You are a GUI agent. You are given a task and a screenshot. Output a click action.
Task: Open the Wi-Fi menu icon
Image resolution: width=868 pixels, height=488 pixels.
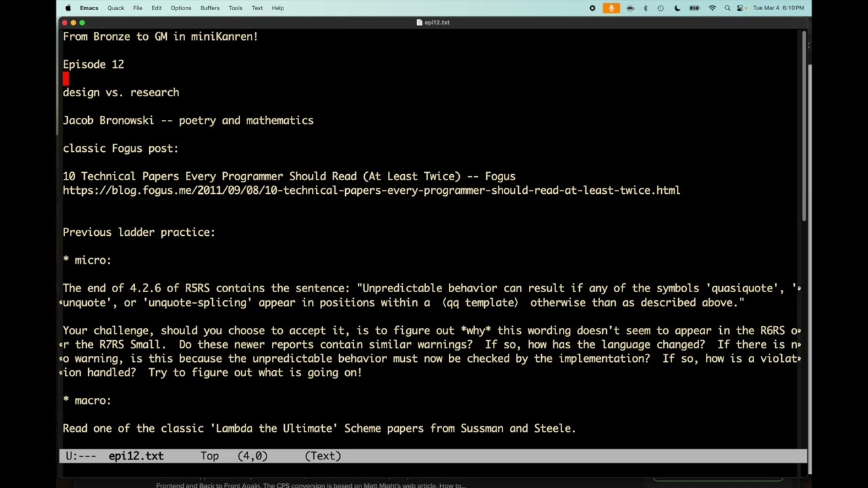click(x=712, y=8)
